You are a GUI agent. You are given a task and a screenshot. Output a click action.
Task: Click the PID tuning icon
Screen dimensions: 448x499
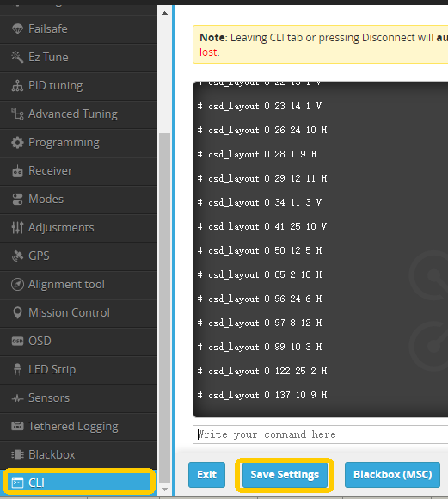[x=17, y=86]
